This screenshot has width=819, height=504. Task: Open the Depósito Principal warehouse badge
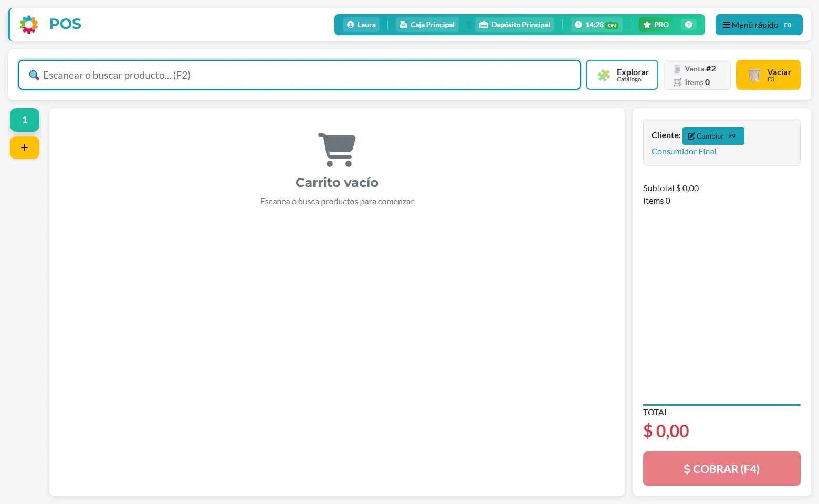tap(514, 25)
